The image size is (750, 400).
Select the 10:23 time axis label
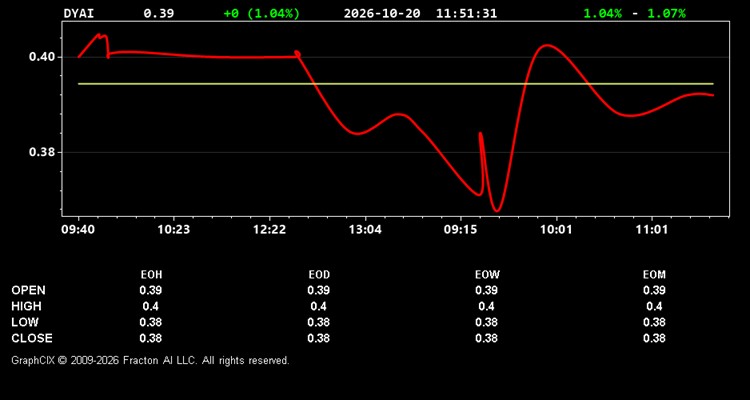pos(174,230)
